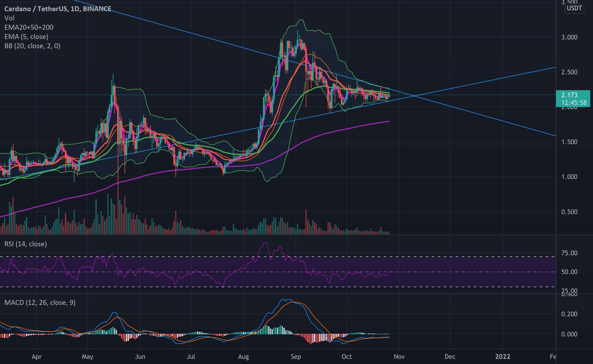Select the Vol indicator label

point(9,18)
